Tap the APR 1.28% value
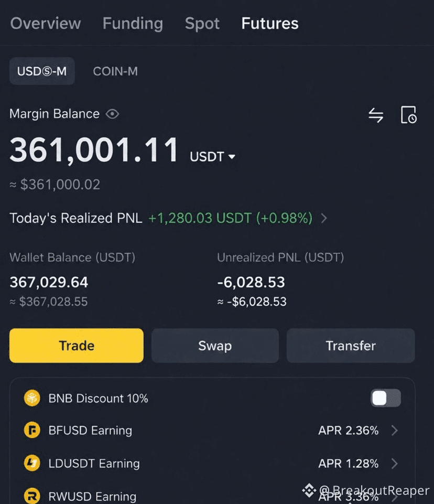The height and width of the screenshot is (504, 434). (x=348, y=464)
